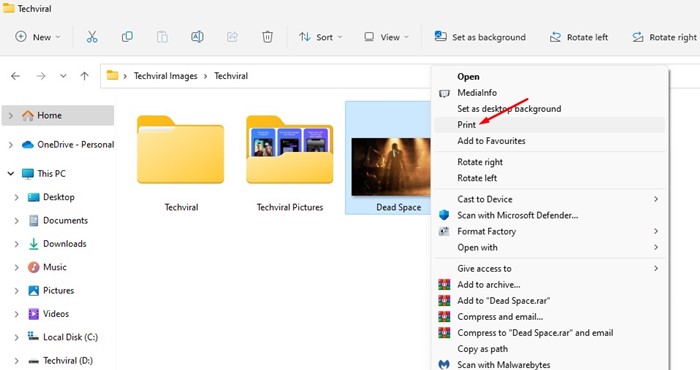Click WinRAR icon beside Add to archive

tap(444, 285)
